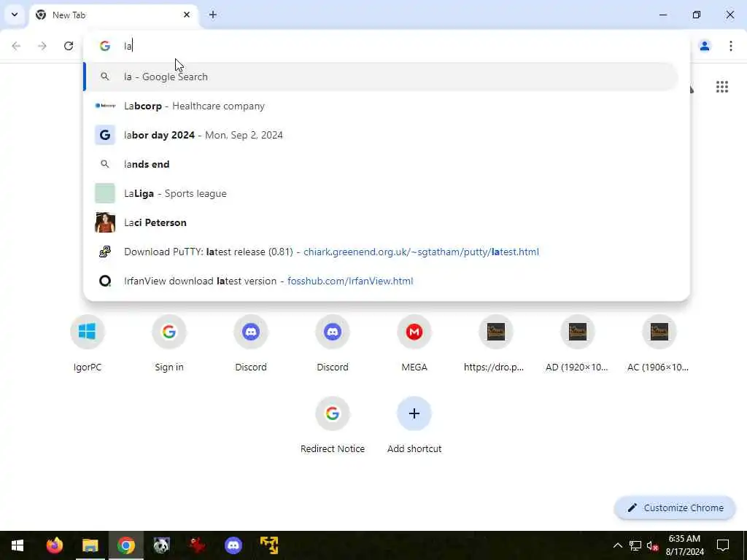Open a new tab with plus button
Image resolution: width=747 pixels, height=560 pixels.
pos(213,15)
